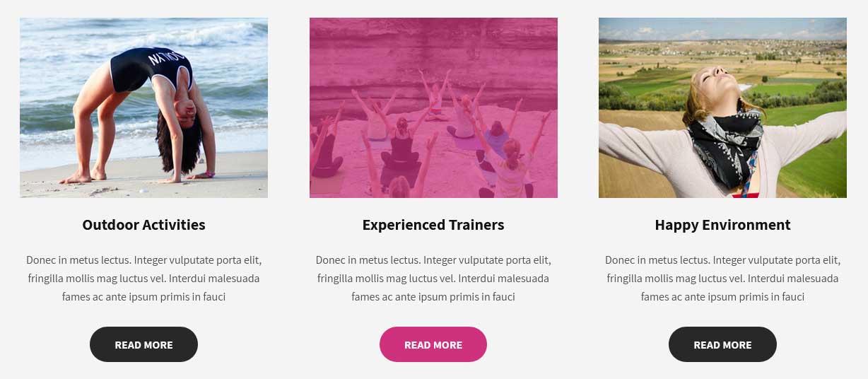Image resolution: width=868 pixels, height=379 pixels.
Task: Select the Experienced Trainers heading
Action: point(433,225)
